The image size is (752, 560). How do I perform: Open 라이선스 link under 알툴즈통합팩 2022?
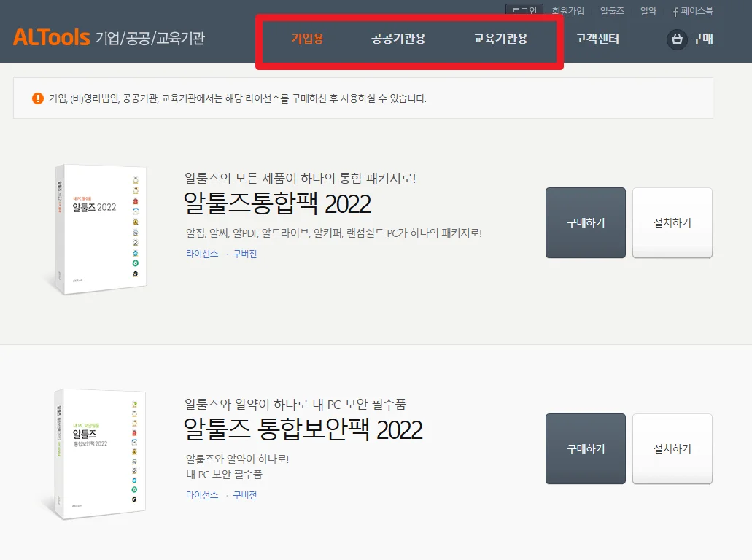click(x=202, y=254)
